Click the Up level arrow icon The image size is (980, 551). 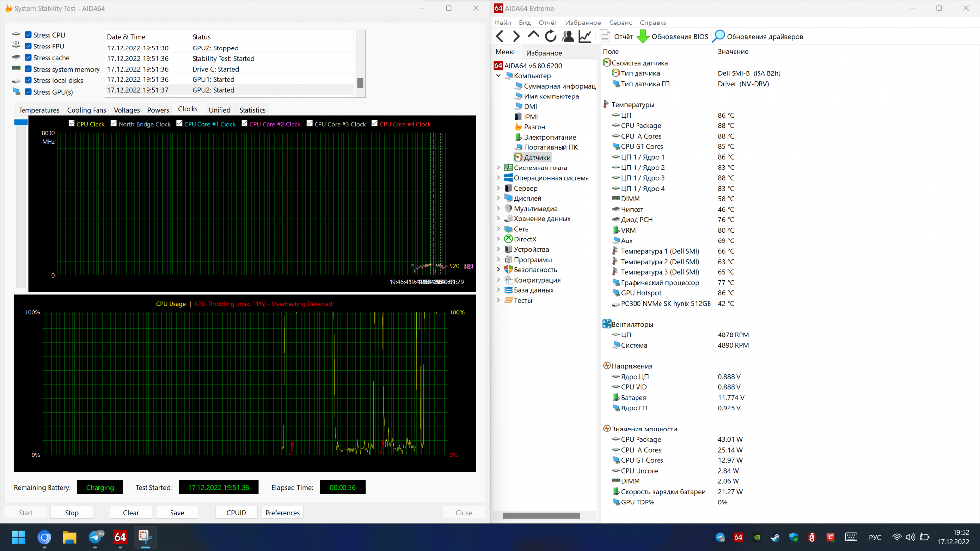point(533,35)
